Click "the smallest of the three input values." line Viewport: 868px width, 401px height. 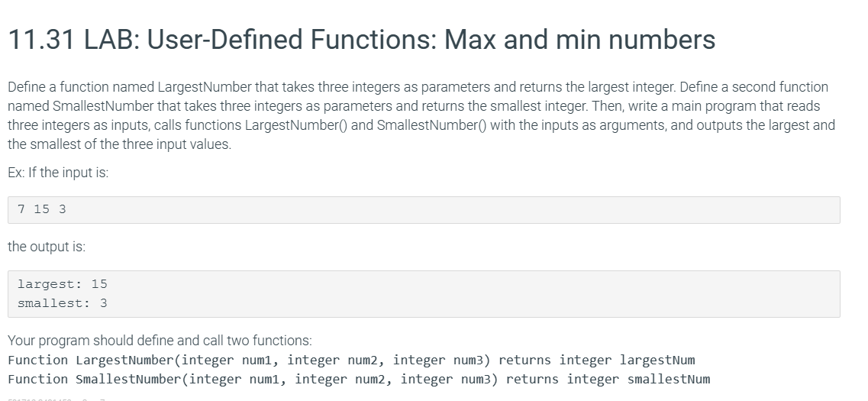click(120, 144)
